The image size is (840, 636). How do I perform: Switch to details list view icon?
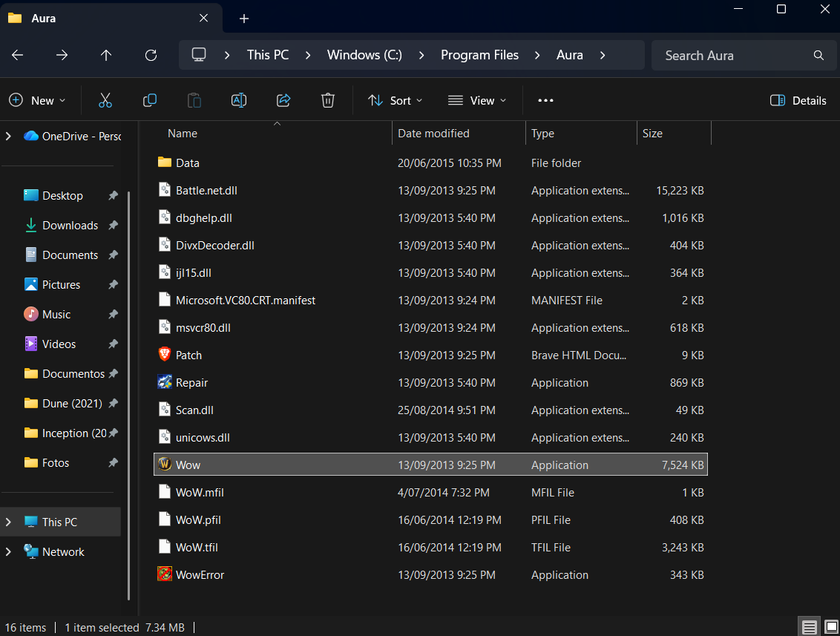(809, 626)
